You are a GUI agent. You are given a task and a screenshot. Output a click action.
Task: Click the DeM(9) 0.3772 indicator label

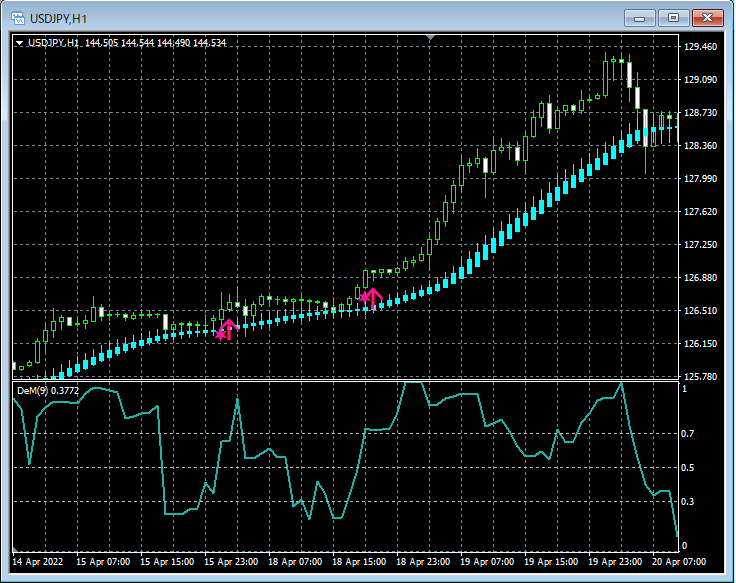(x=48, y=391)
